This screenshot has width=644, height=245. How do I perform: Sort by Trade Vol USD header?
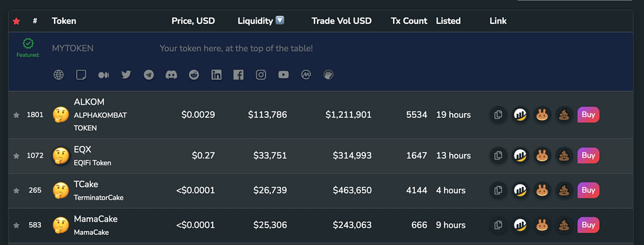tap(341, 21)
